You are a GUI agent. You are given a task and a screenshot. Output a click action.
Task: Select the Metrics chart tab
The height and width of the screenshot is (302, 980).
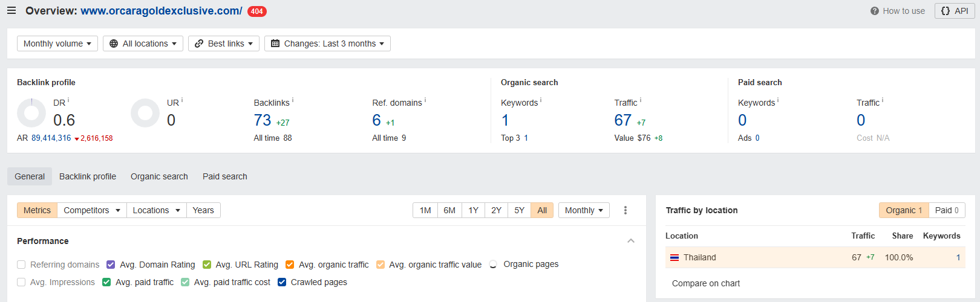point(37,210)
